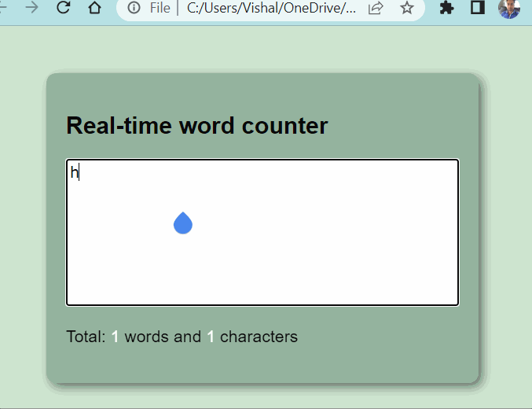
Task: Reload the page with the refresh icon
Action: 64,8
